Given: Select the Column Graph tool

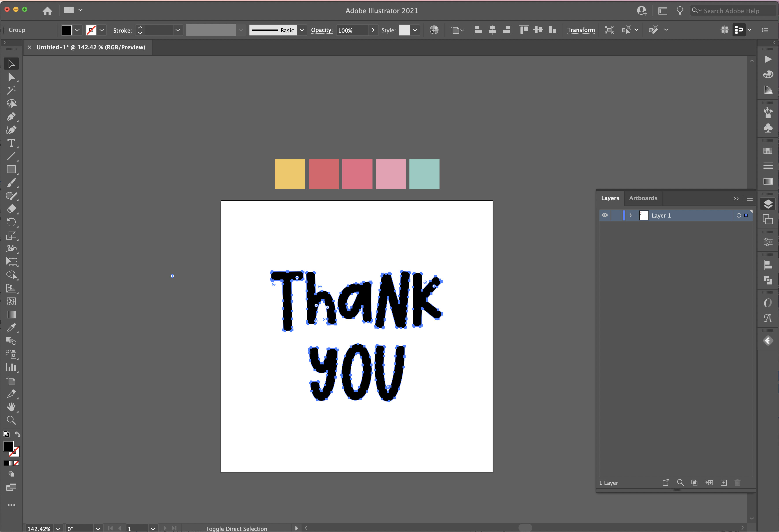Looking at the screenshot, I should pos(11,368).
